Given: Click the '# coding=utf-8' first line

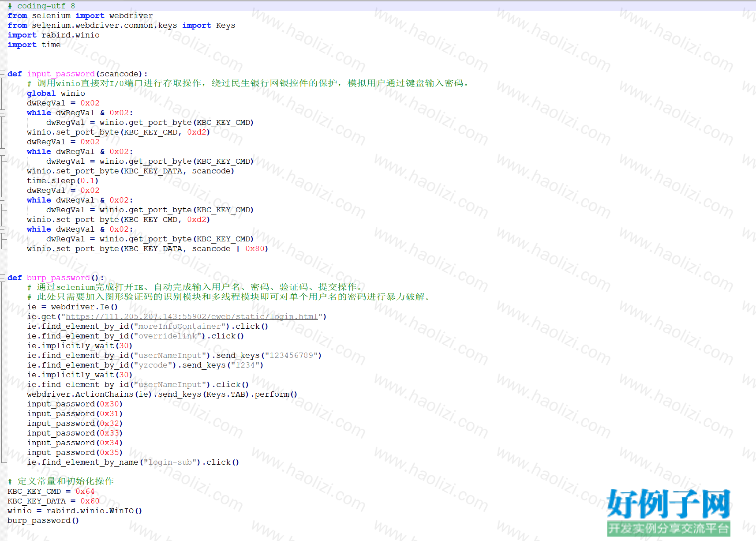Looking at the screenshot, I should coord(41,6).
